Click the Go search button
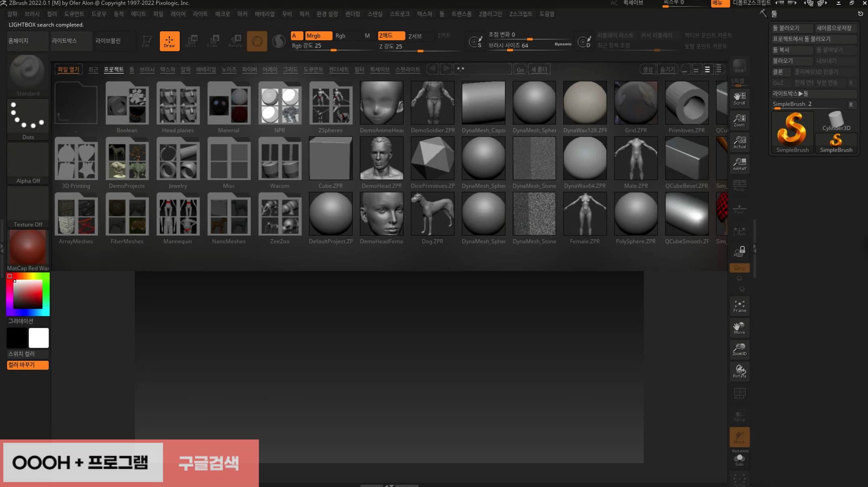Screen dimensions: 868x487 520,69
